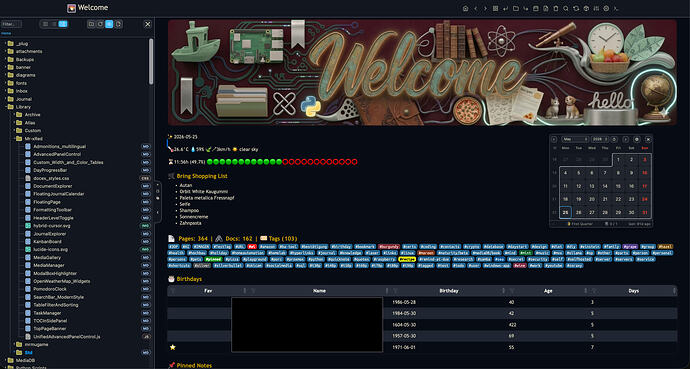This screenshot has height=369, width=690.
Task: Click the Home breadcrumb link
Action: pos(6,33)
